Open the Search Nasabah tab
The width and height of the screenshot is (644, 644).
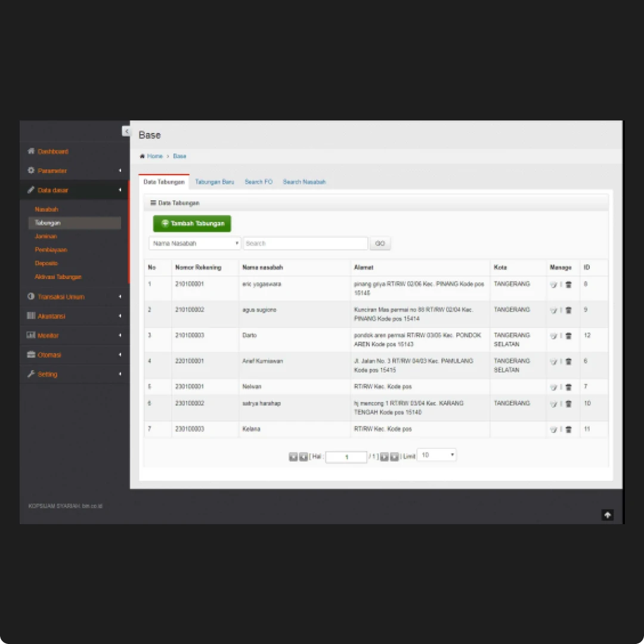click(304, 182)
